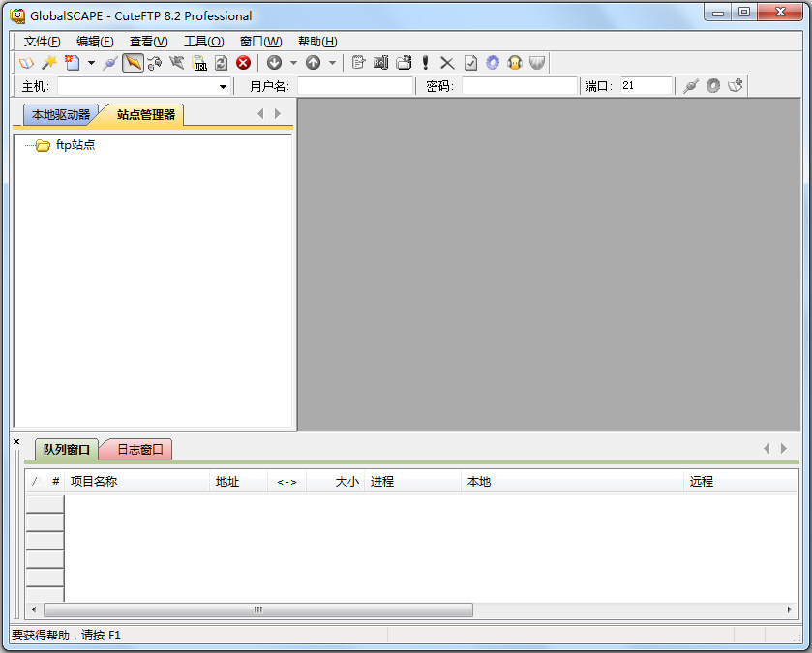Select the ftp站点 folder in tree
The image size is (812, 653).
75,146
